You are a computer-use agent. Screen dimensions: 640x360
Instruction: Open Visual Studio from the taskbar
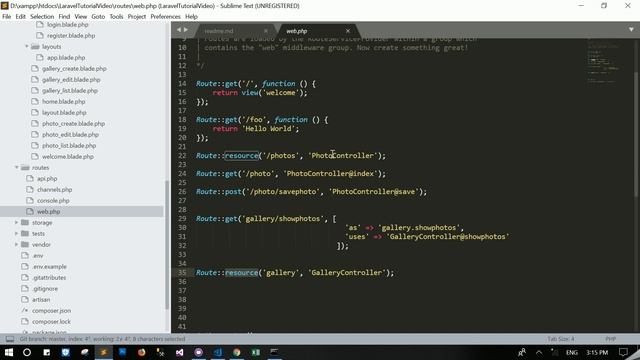point(180,352)
